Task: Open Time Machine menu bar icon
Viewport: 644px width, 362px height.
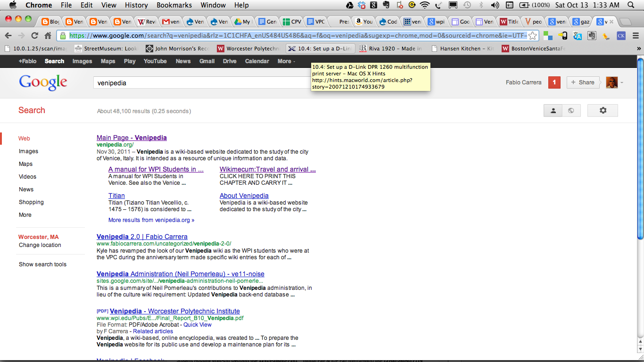Action: pos(467,5)
